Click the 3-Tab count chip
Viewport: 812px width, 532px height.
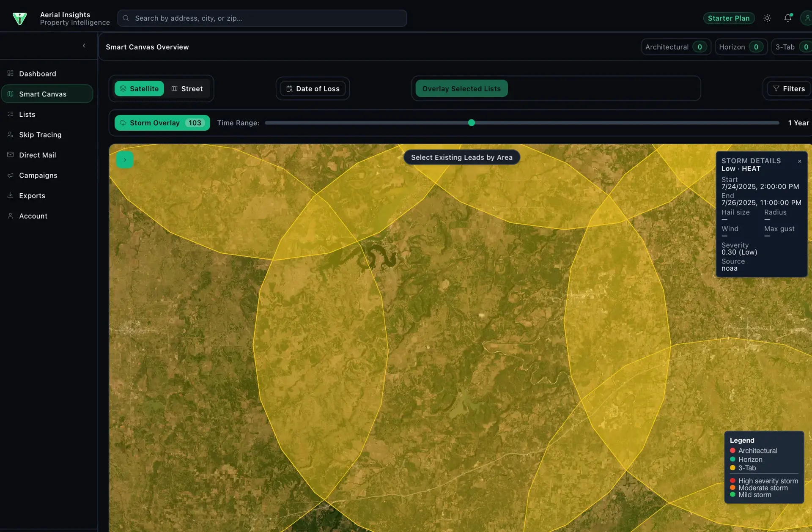pos(792,47)
